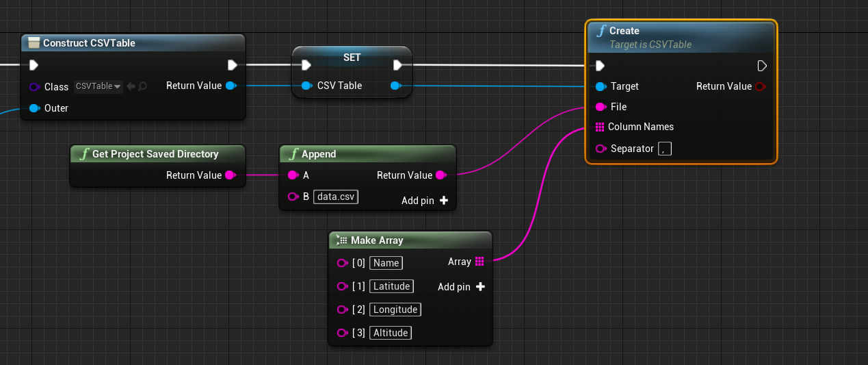Click the B text field containing data.csv
Screen dimensions: 868x365
coord(336,197)
